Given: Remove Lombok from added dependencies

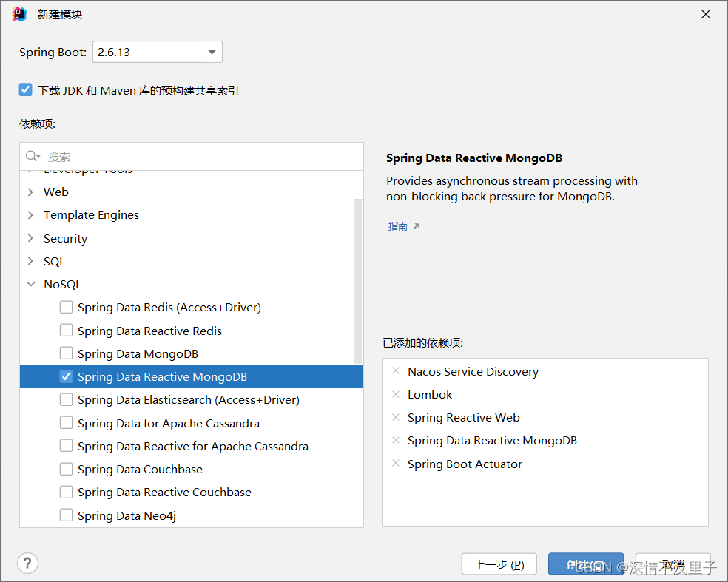Looking at the screenshot, I should tap(396, 394).
